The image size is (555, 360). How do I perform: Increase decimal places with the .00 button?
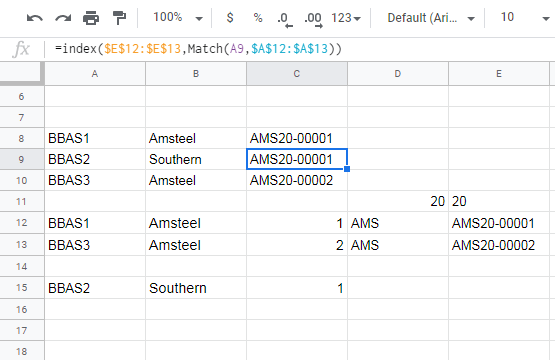tap(313, 19)
